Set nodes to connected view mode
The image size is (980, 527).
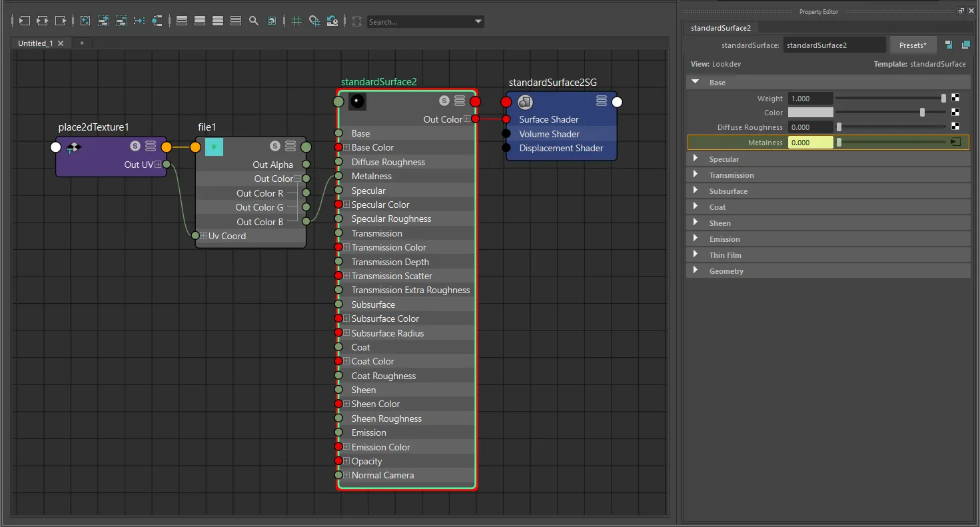point(200,21)
